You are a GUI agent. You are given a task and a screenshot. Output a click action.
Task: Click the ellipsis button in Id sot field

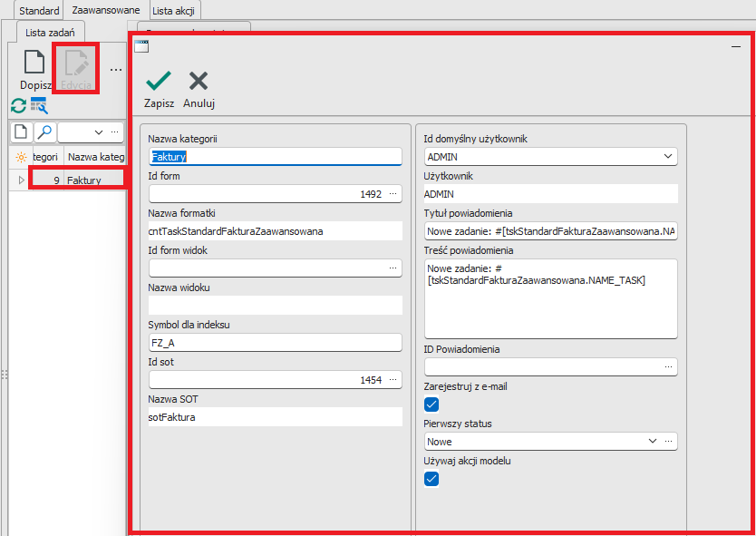[x=393, y=380]
